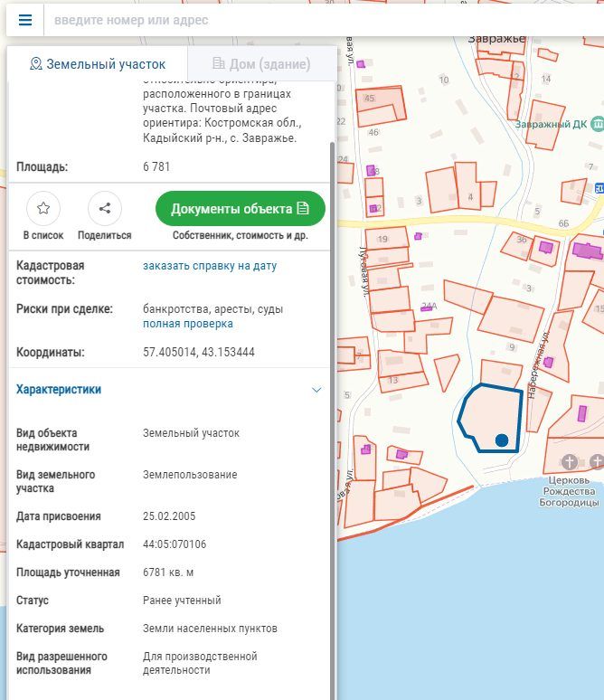Click Набережная ул. street label

coord(539,364)
